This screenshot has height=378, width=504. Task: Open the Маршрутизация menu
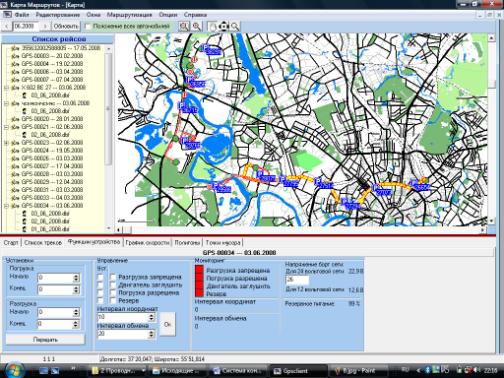click(x=129, y=15)
